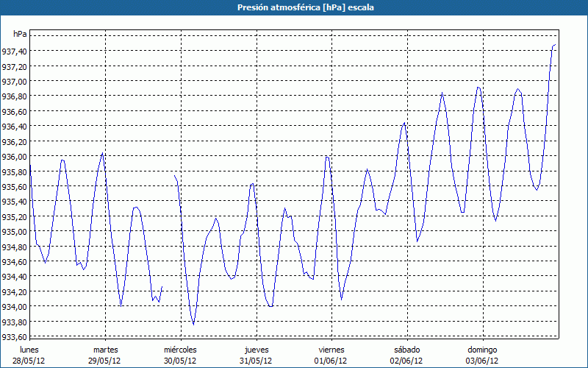Click the 933,60 label at the axis bottom
The width and height of the screenshot is (588, 368).
15,337
